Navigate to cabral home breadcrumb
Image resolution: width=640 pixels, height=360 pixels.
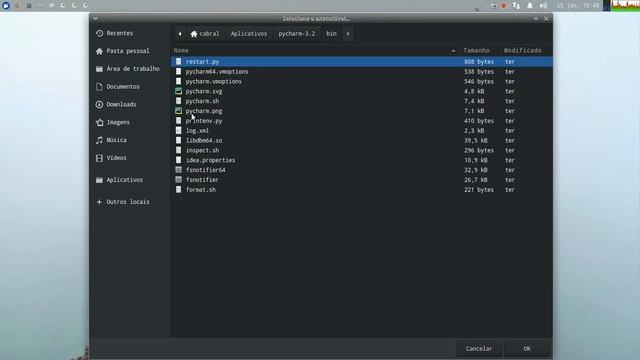pyautogui.click(x=205, y=34)
